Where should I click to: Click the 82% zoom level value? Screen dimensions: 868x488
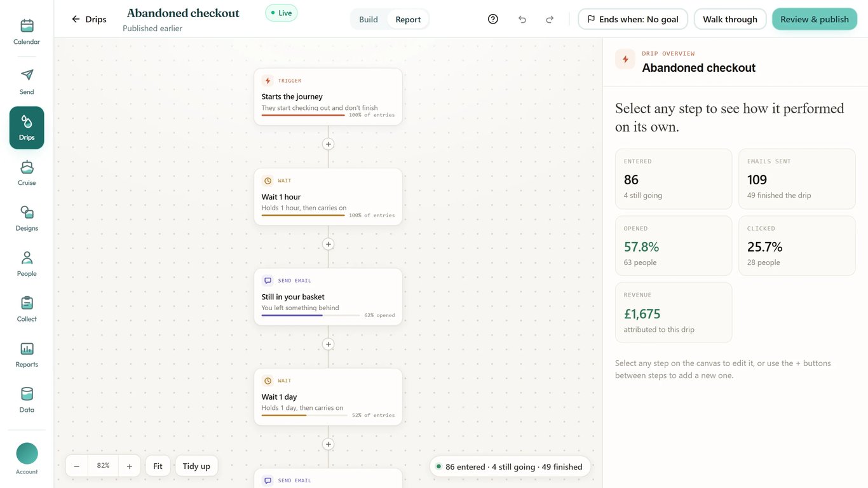click(x=103, y=466)
